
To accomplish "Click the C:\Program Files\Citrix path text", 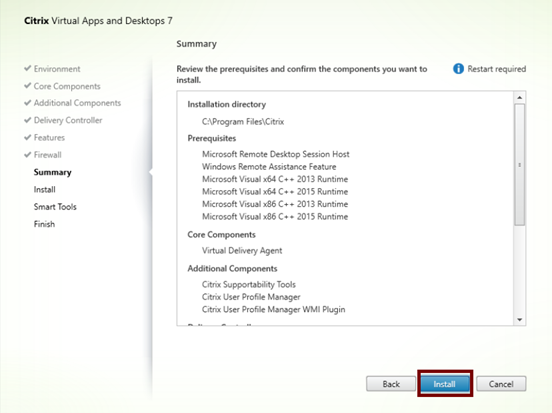I will pyautogui.click(x=243, y=122).
